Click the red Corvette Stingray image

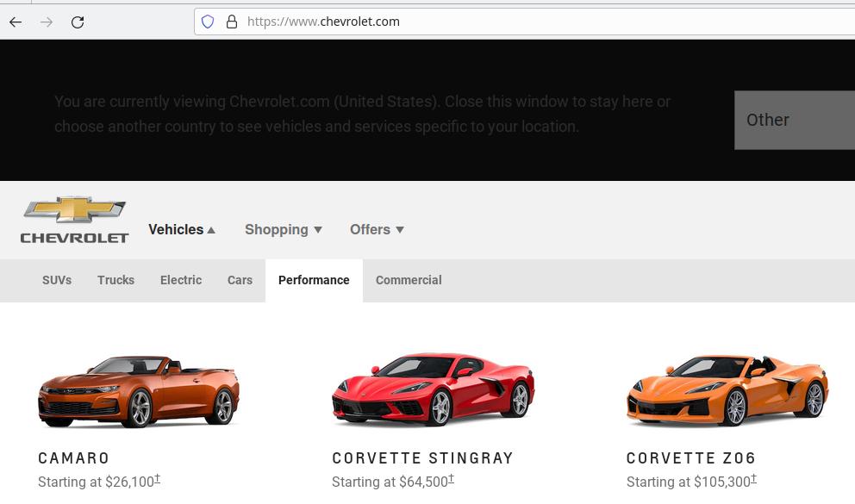(x=433, y=389)
